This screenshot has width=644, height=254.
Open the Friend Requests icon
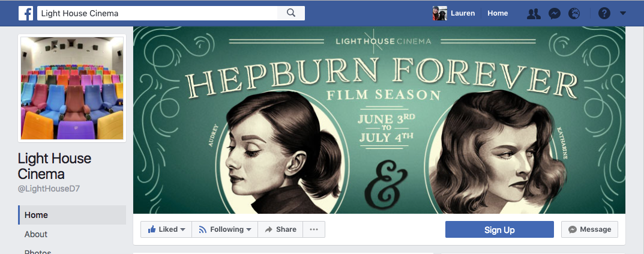pyautogui.click(x=532, y=13)
